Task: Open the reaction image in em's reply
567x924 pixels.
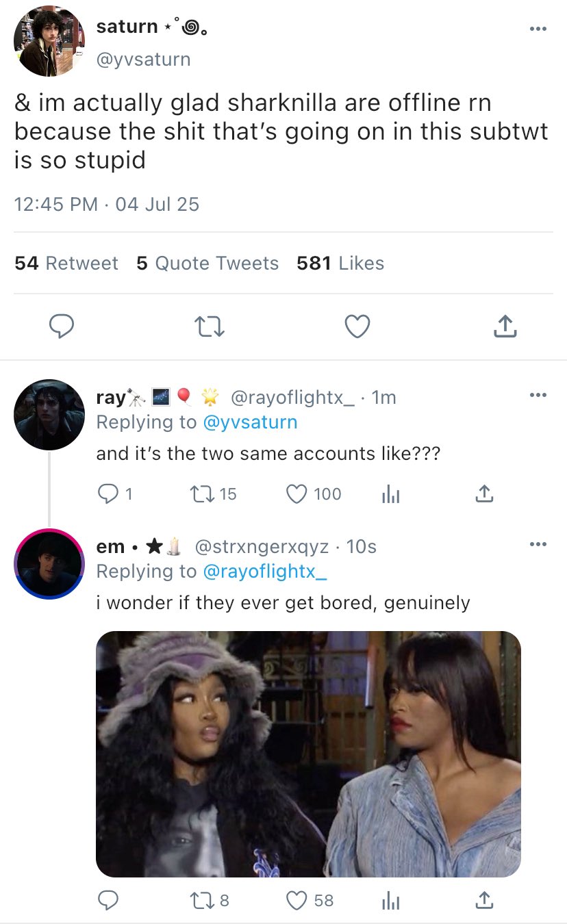Action: (308, 754)
